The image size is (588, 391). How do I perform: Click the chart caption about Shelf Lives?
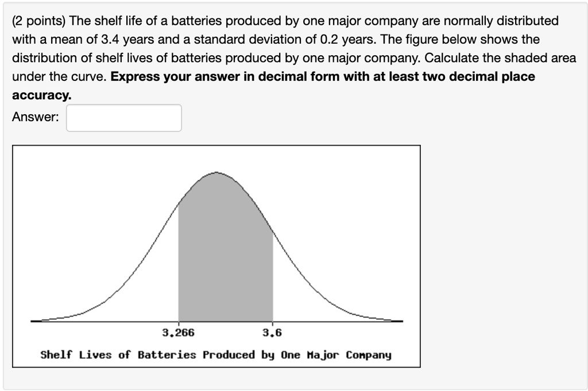click(x=216, y=355)
